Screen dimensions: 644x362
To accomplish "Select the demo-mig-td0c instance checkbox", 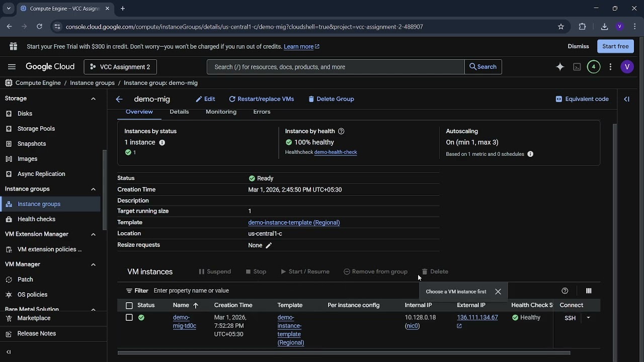I will pyautogui.click(x=129, y=318).
